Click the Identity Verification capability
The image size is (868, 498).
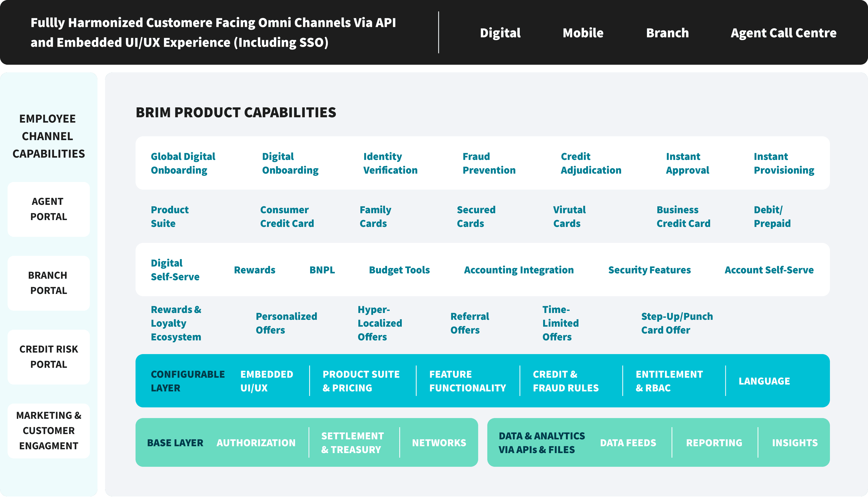pos(390,163)
